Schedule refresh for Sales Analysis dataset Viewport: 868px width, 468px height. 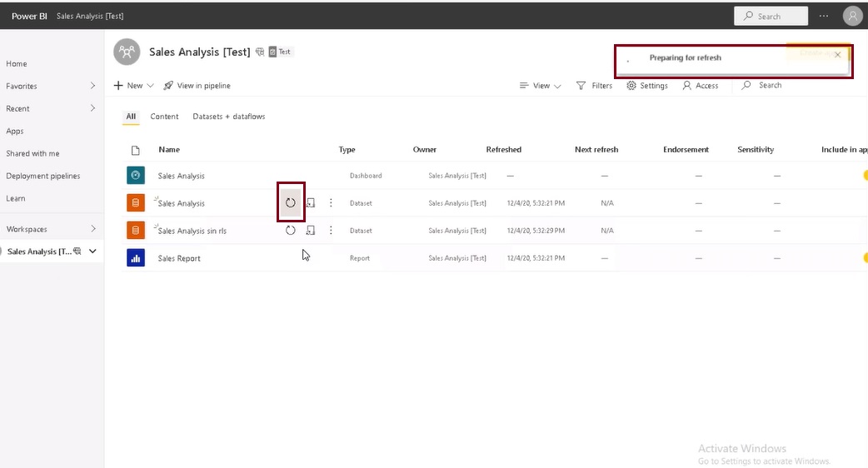click(x=311, y=203)
